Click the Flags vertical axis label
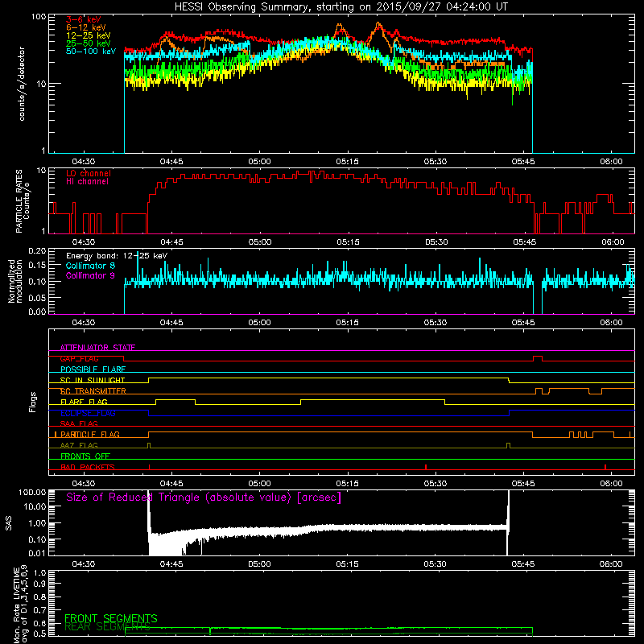The width and height of the screenshot is (644, 644). (32, 402)
